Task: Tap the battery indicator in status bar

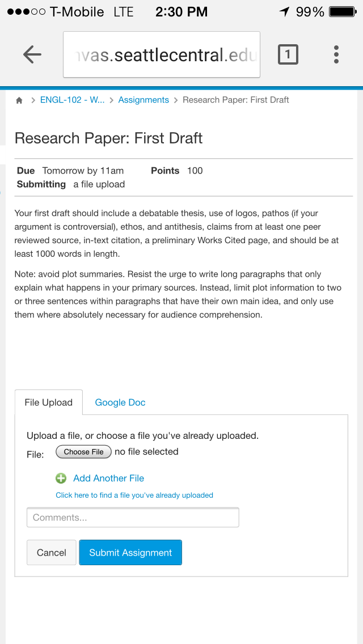Action: (343, 12)
